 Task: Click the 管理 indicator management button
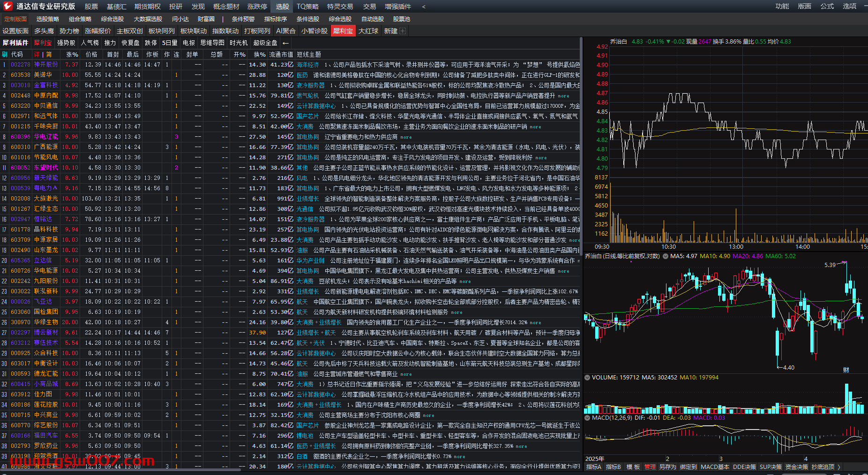[650, 467]
